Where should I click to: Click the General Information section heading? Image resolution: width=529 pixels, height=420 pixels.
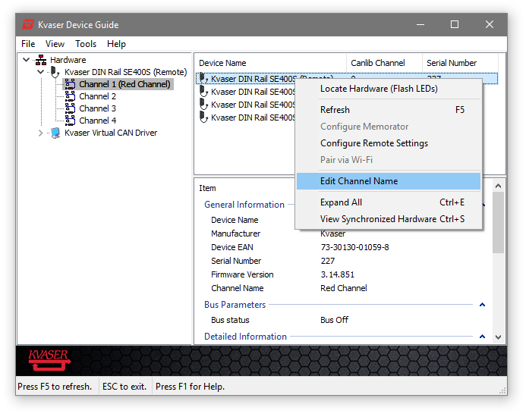coord(244,205)
